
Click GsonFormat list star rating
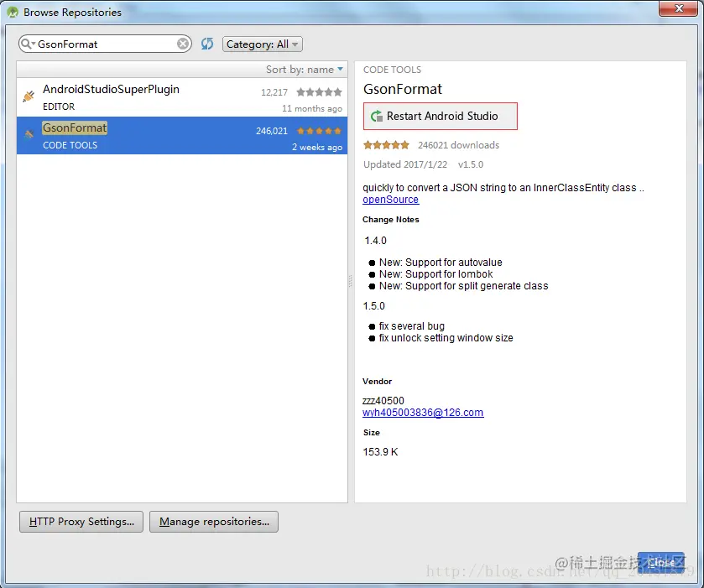pyautogui.click(x=319, y=131)
